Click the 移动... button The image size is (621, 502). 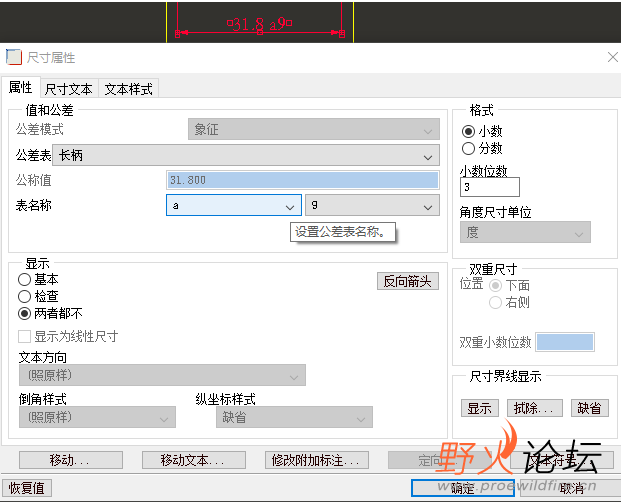pyautogui.click(x=70, y=460)
